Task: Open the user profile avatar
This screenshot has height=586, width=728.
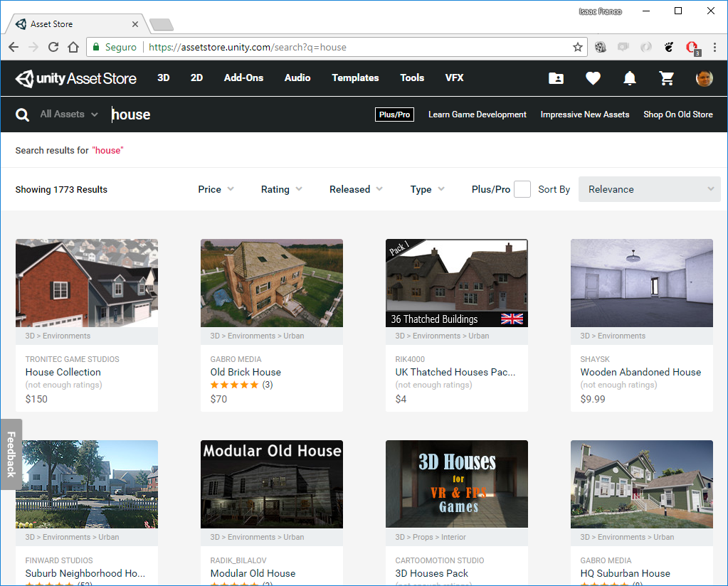Action: [x=704, y=78]
